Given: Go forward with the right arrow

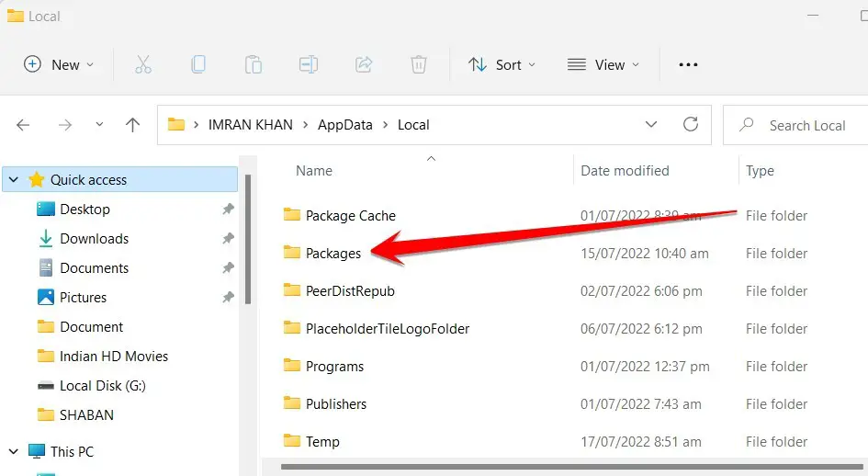Looking at the screenshot, I should (x=65, y=125).
